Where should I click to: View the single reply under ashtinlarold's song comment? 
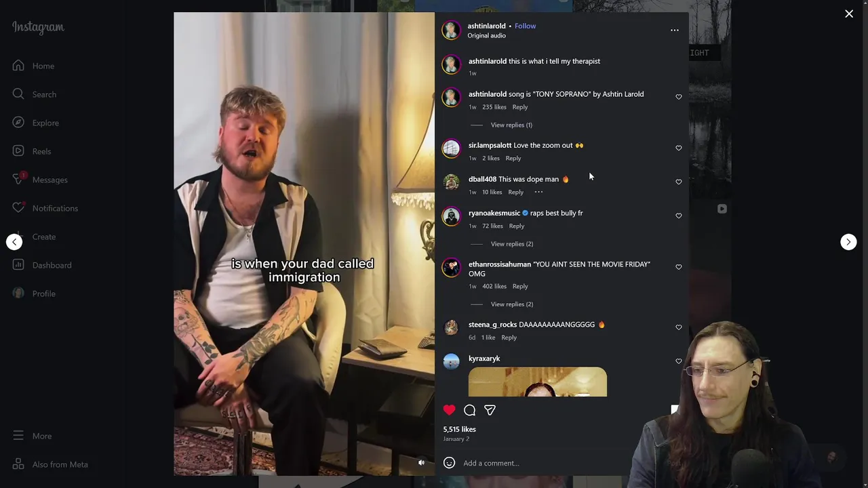click(x=511, y=125)
